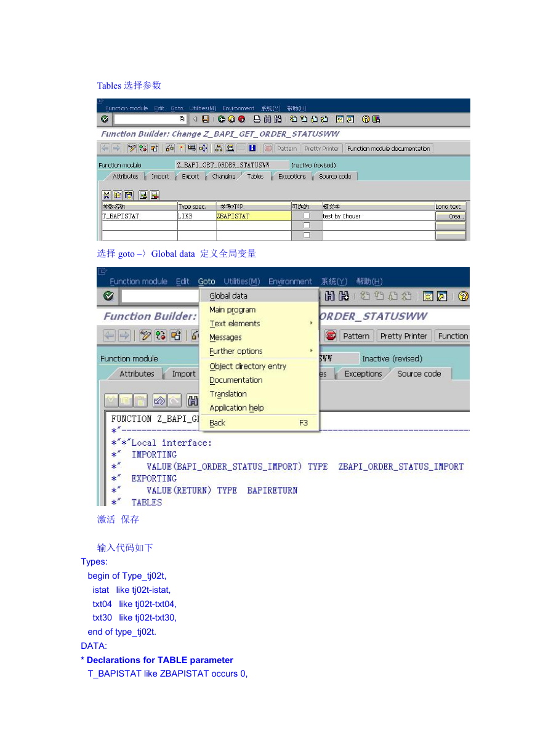Click red Cancel icon in Tables-tab screenshot
Screen dimensions: 535x756
[241, 119]
